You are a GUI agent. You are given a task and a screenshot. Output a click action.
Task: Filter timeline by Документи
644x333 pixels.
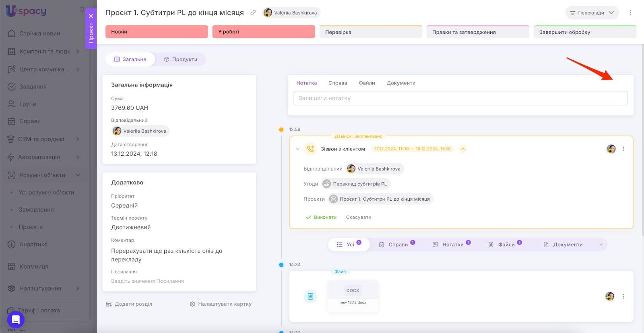click(x=563, y=245)
